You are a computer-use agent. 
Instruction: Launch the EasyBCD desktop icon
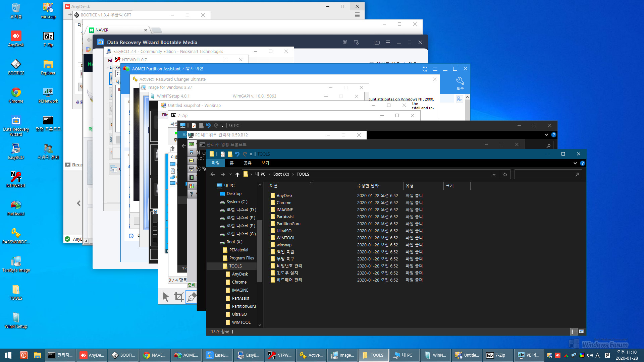(16, 152)
